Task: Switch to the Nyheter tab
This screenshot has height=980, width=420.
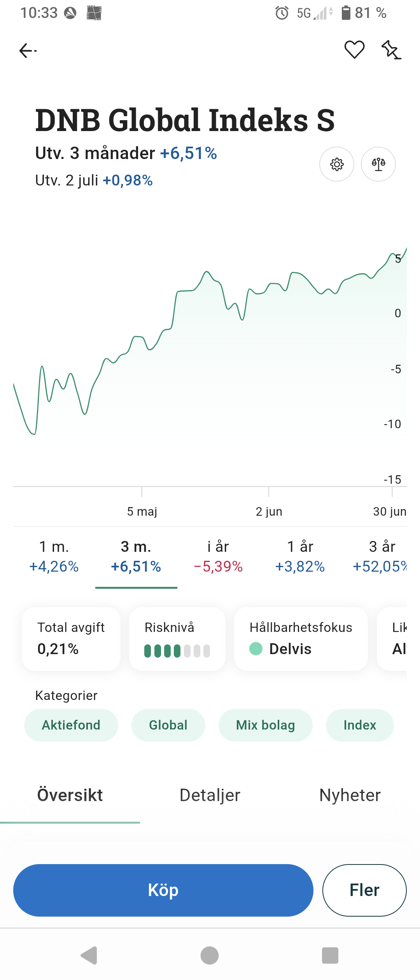Action: [350, 795]
